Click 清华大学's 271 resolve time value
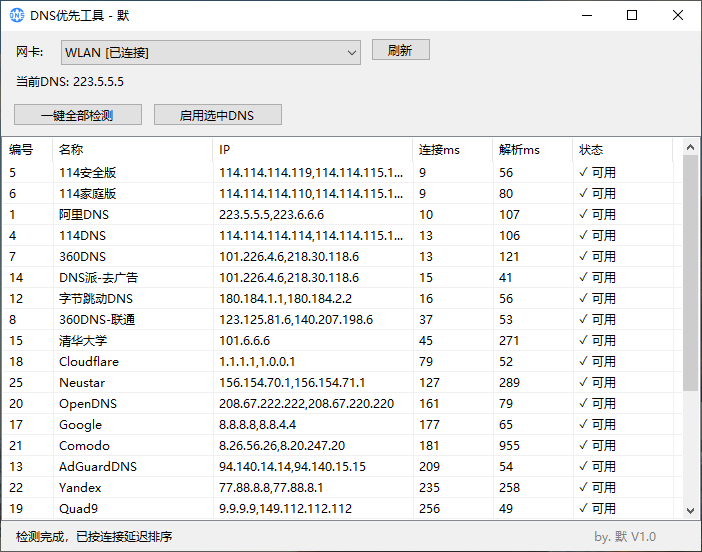 [509, 341]
